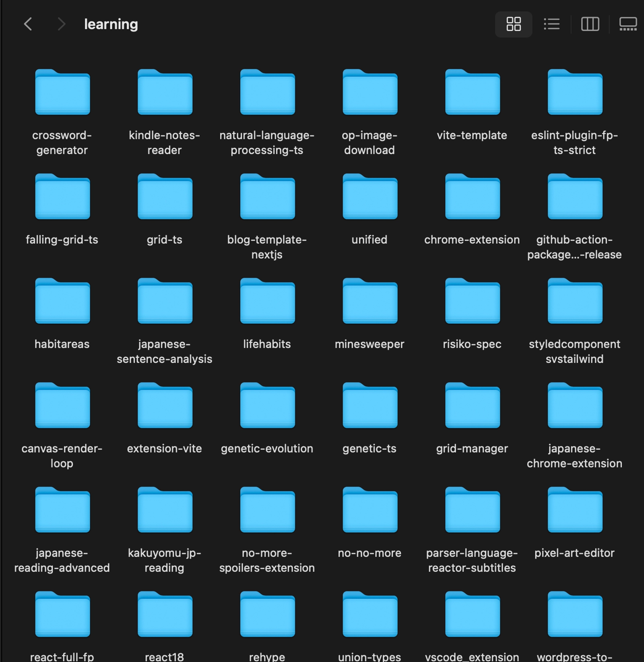Click the react18 folder icon

tap(165, 614)
